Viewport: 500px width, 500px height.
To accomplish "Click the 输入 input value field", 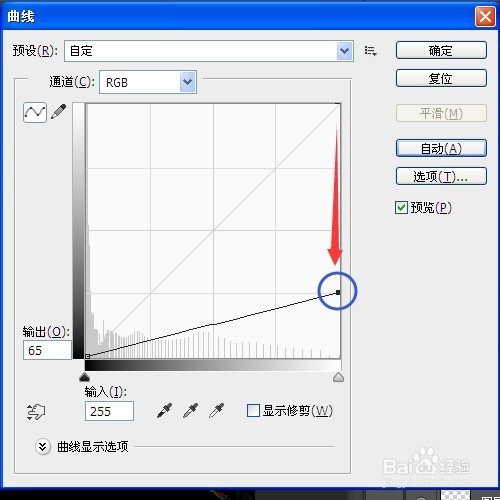I will click(x=109, y=411).
